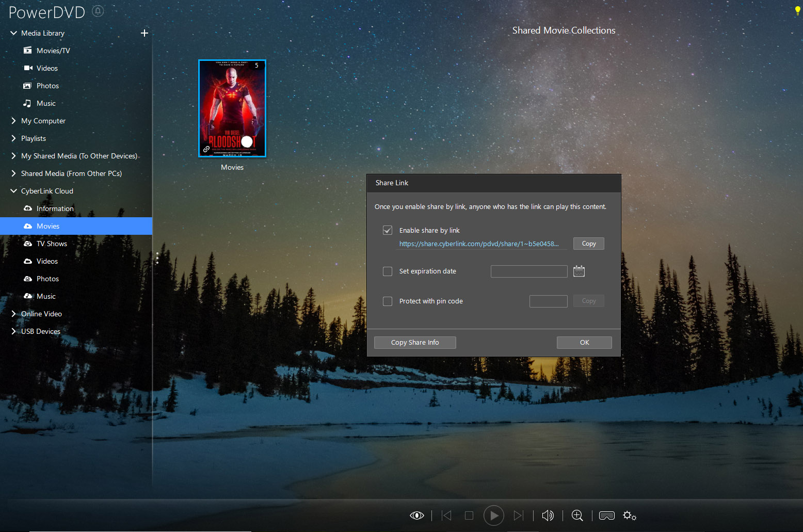Screen dimensions: 803x532
Task: Click the TrueTheater eye icon
Action: click(417, 515)
